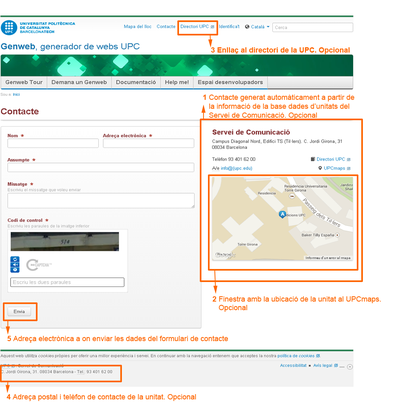400x410 pixels.
Task: Open the Demana un Genweb tab
Action: point(79,82)
